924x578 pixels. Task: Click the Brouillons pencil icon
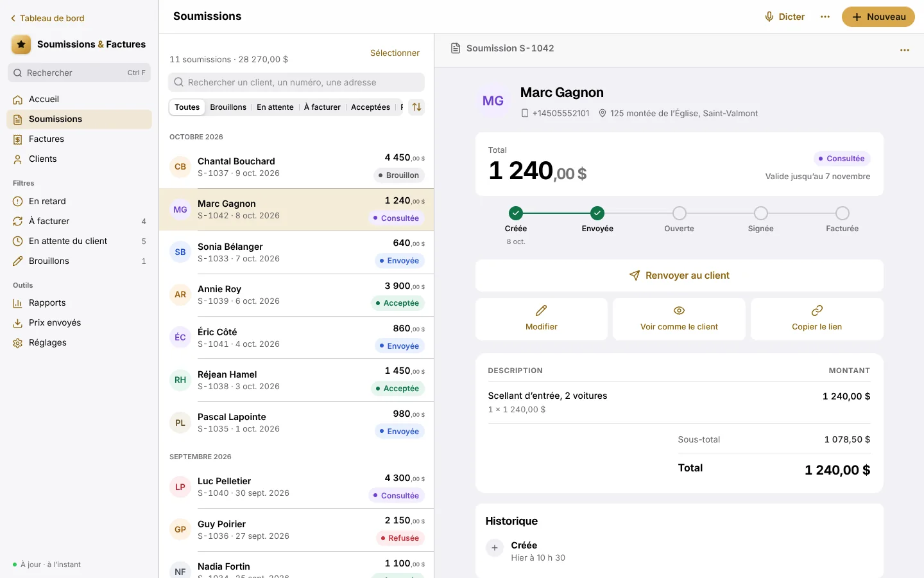pos(18,261)
